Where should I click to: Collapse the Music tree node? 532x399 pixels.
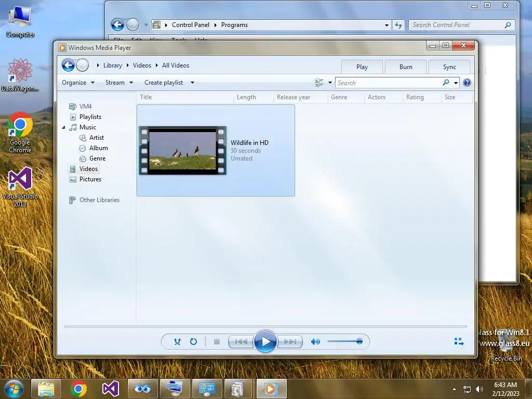63,128
